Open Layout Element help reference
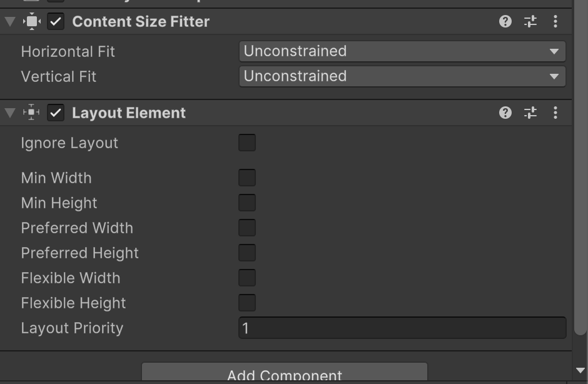Viewport: 588px width, 384px height. click(505, 113)
